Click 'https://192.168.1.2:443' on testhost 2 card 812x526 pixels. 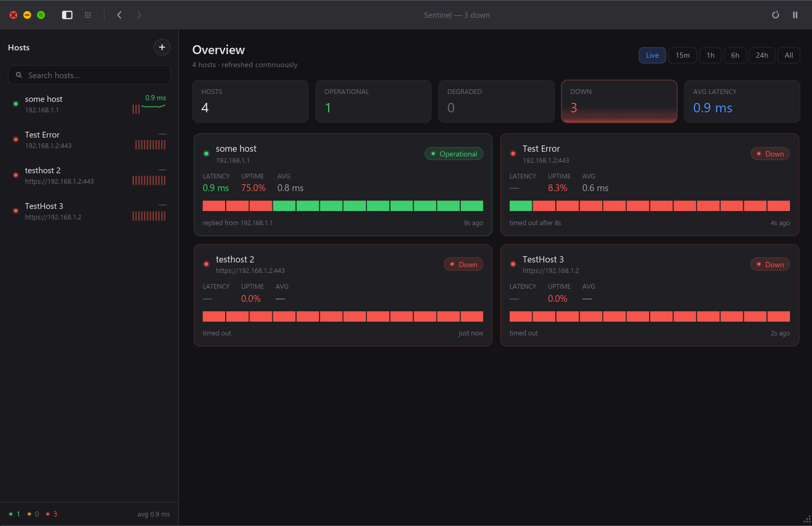pos(250,271)
